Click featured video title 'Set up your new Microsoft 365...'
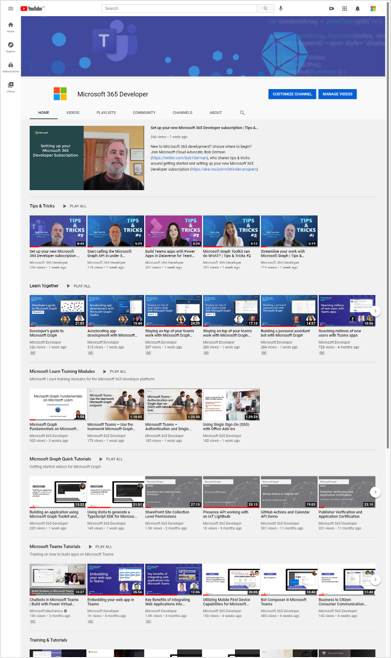Screen dimensions: 391x658 pos(204,128)
